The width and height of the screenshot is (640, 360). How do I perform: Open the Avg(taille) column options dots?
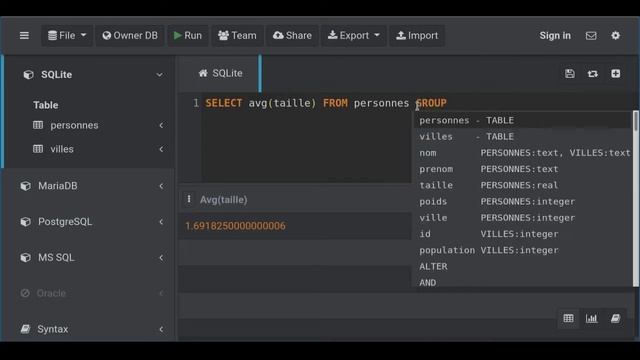[x=189, y=199]
